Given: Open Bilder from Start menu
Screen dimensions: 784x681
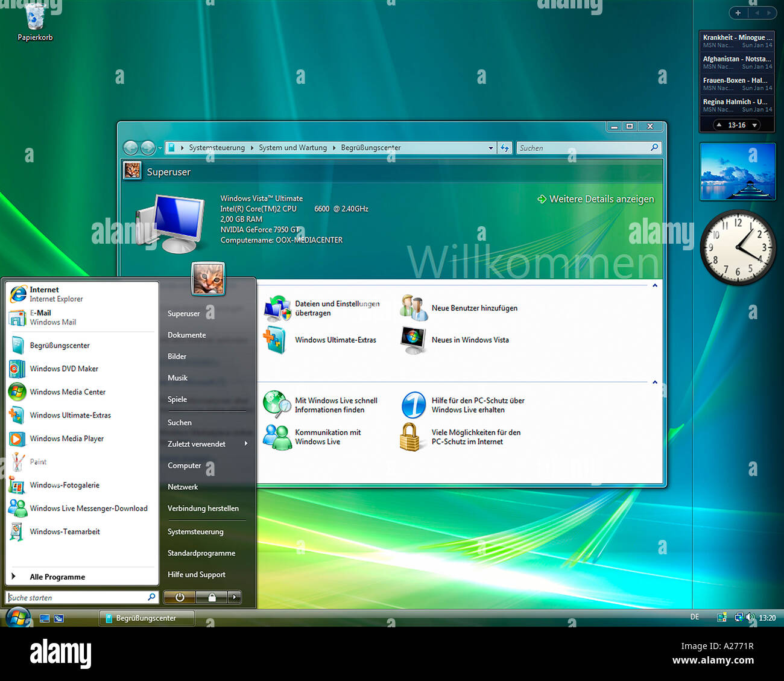Looking at the screenshot, I should [177, 356].
